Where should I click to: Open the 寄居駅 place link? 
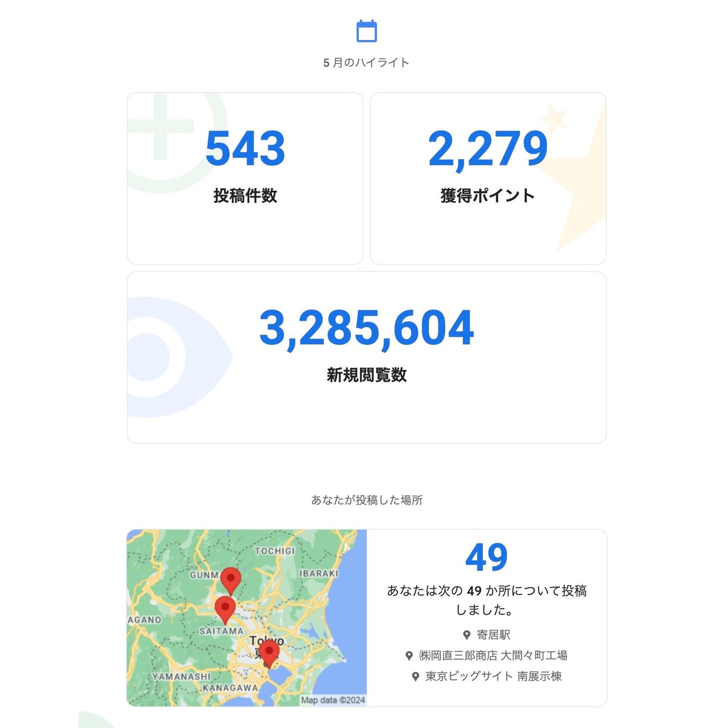493,635
